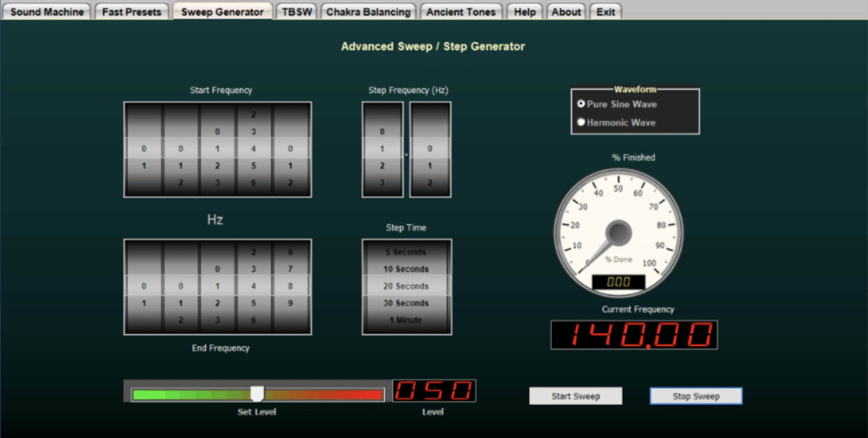Switch to the Sound Machine tab
Image resolution: width=868 pixels, height=438 pixels.
pyautogui.click(x=47, y=11)
